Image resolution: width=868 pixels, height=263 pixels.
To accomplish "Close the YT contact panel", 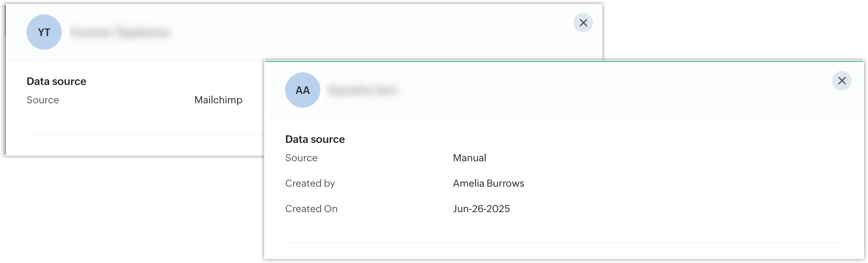I will [583, 23].
